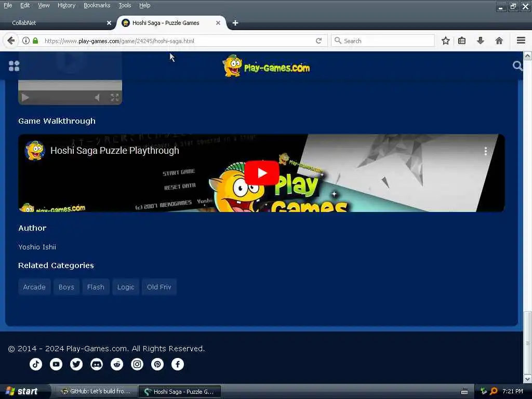Open the TikTok social icon

click(x=36, y=364)
